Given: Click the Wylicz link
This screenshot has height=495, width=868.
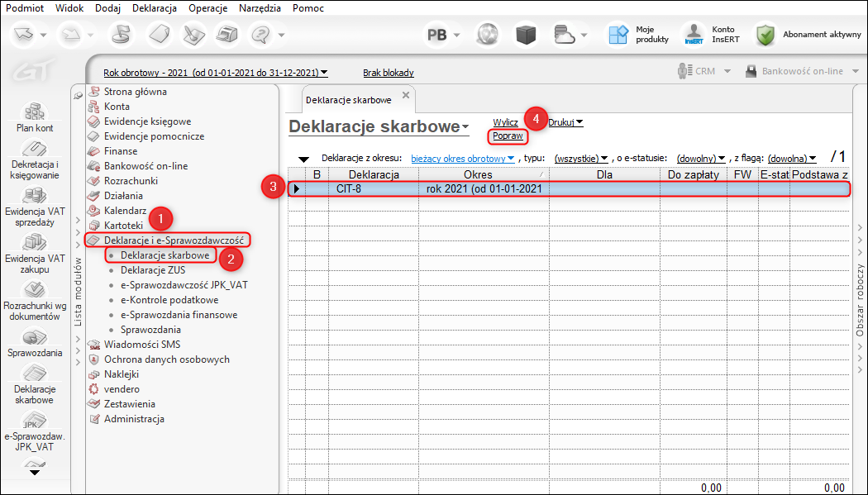Looking at the screenshot, I should pos(505,122).
